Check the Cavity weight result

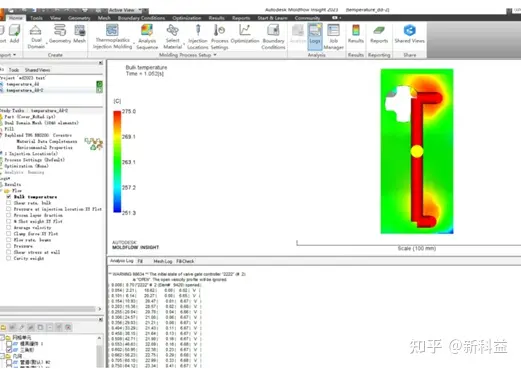(x=9, y=258)
